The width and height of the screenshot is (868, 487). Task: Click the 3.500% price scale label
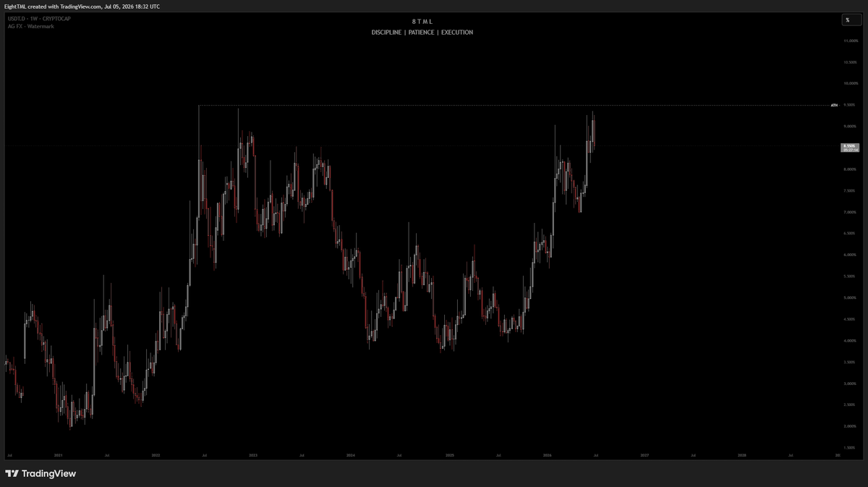coord(850,362)
